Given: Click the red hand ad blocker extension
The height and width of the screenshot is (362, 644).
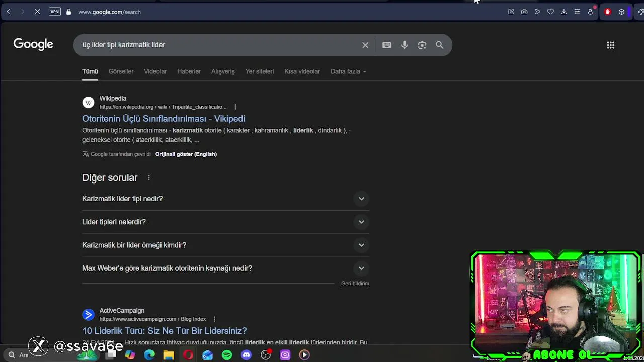Looking at the screenshot, I should tap(607, 12).
